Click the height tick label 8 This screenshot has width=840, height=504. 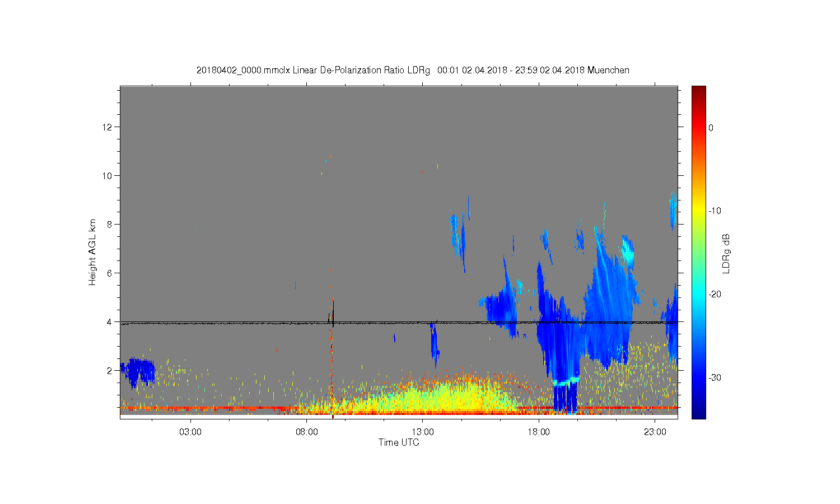pos(109,225)
